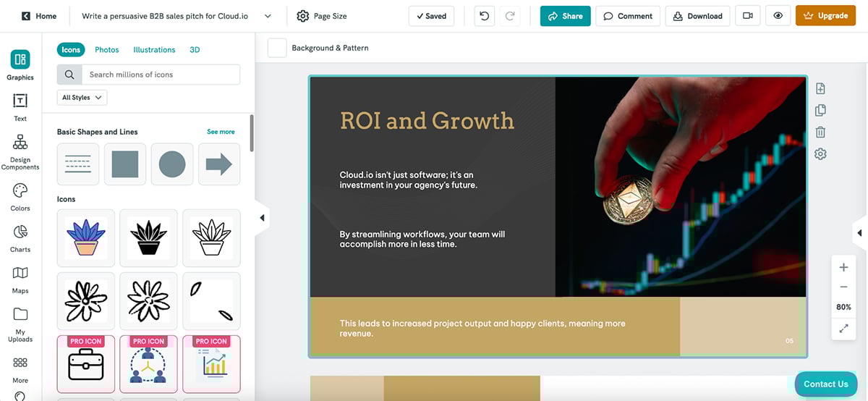This screenshot has width=868, height=401.
Task: Insert the outlined potted plant icon
Action: (x=211, y=238)
